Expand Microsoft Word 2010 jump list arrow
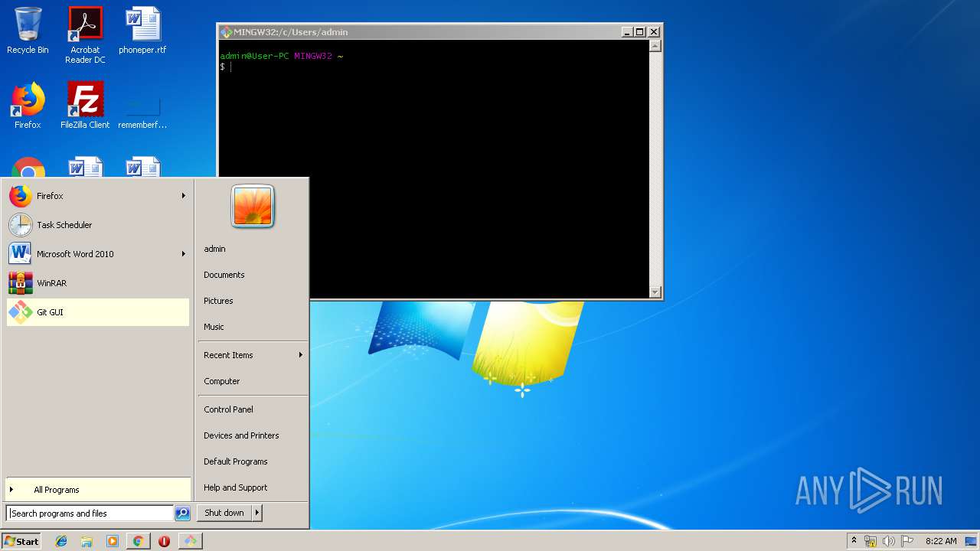The width and height of the screenshot is (980, 551). pyautogui.click(x=183, y=254)
